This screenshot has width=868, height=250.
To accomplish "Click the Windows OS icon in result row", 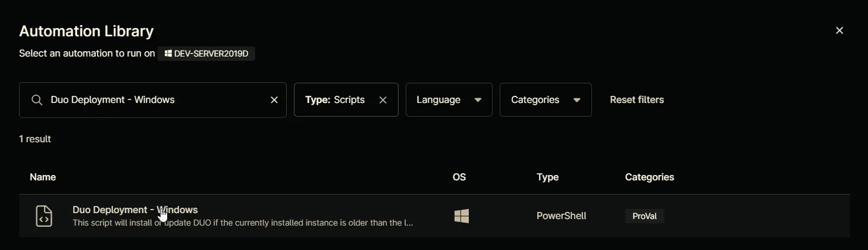I will 462,216.
